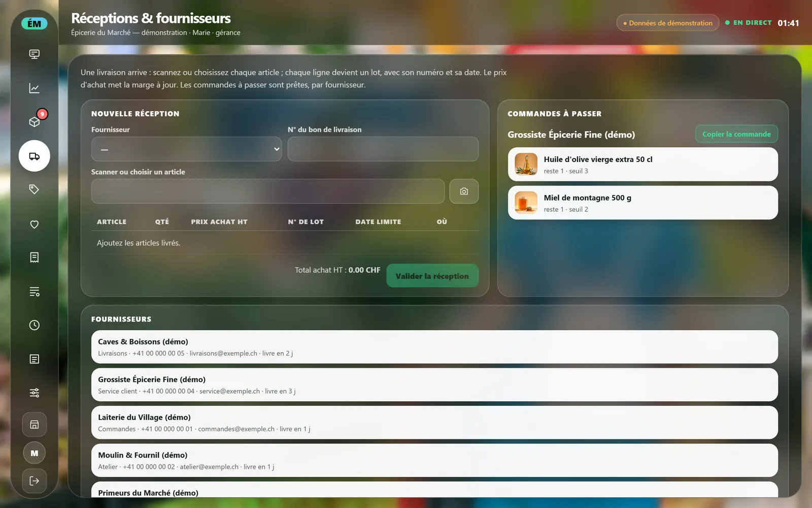The height and width of the screenshot is (508, 812).
Task: Open the sliders settings icon
Action: pyautogui.click(x=34, y=393)
